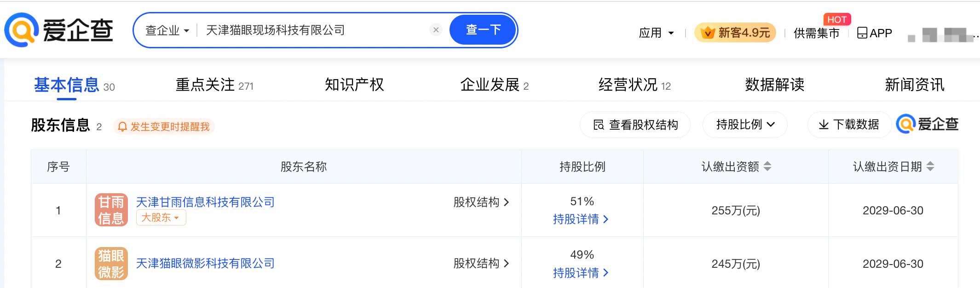
Task: Open the APP download icon
Action: coord(862,32)
